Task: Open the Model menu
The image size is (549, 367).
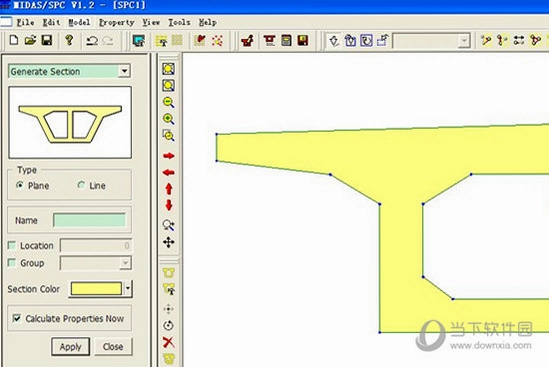Action: (x=79, y=22)
